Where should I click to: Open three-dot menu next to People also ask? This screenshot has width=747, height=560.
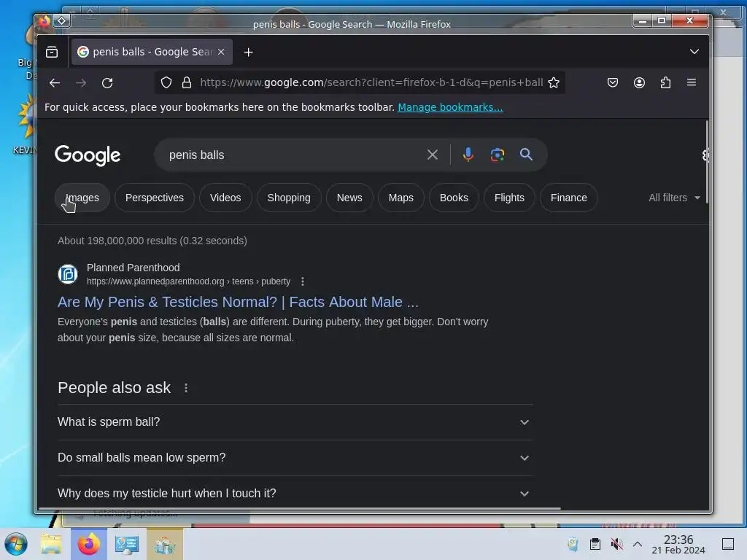coord(186,388)
